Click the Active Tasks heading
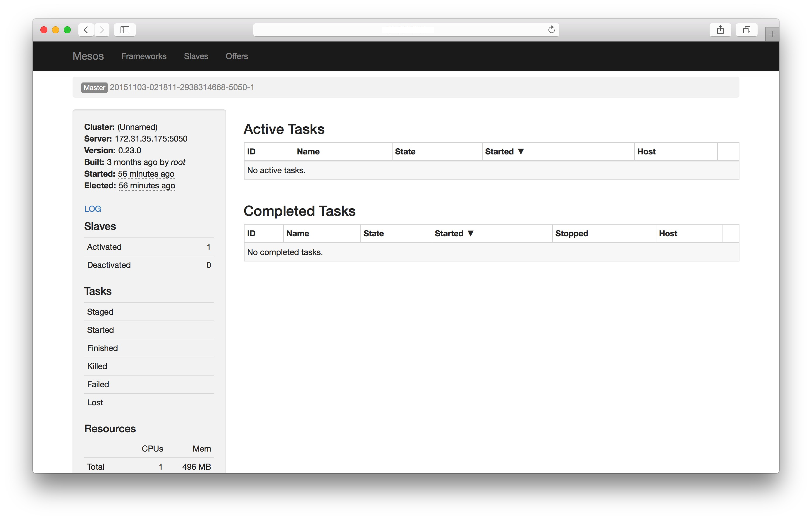The height and width of the screenshot is (520, 812). click(x=284, y=129)
